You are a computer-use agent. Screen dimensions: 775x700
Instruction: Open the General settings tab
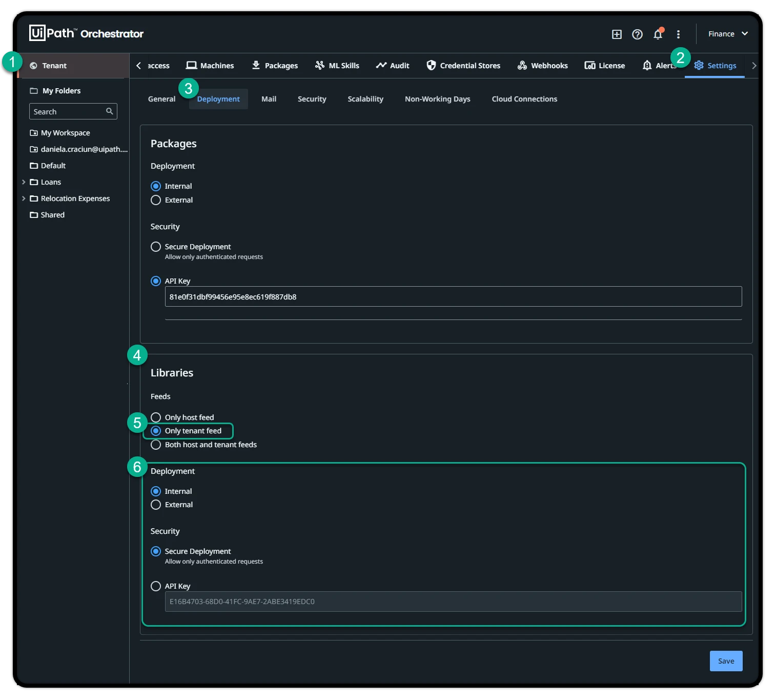click(161, 99)
